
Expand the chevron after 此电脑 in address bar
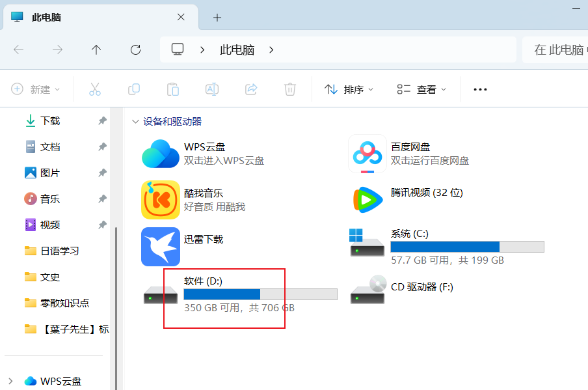[x=271, y=49]
